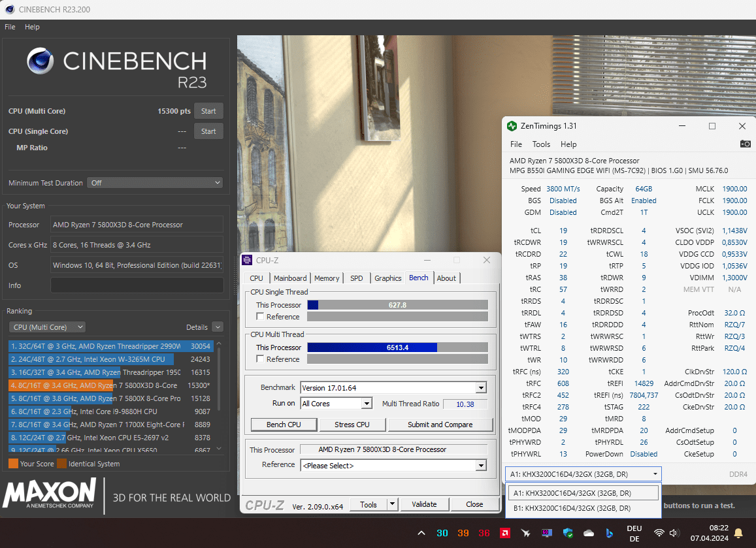Click the Windows Security shield tray icon

coord(567,533)
